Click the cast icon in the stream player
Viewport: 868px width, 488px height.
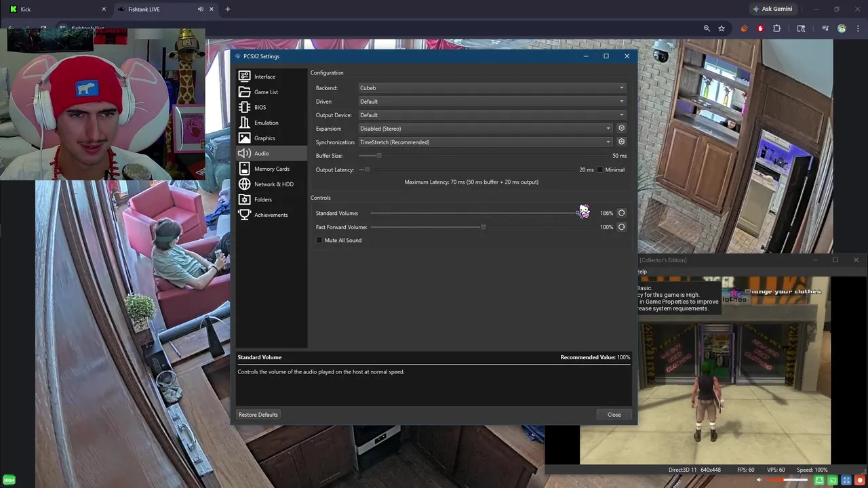point(833,480)
